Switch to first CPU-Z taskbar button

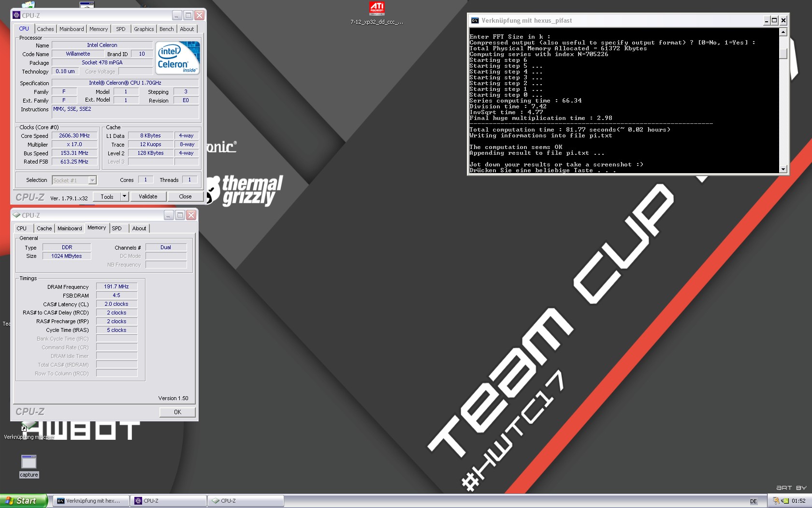coord(169,501)
